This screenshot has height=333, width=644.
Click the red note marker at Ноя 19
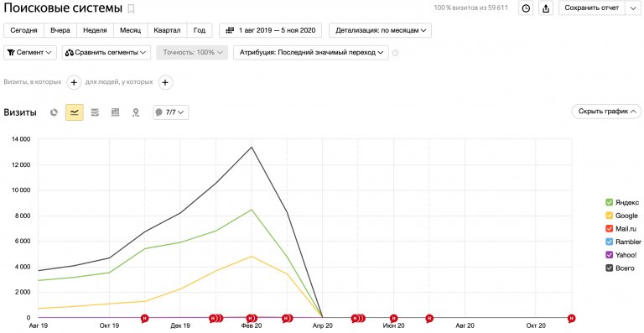coord(144,318)
